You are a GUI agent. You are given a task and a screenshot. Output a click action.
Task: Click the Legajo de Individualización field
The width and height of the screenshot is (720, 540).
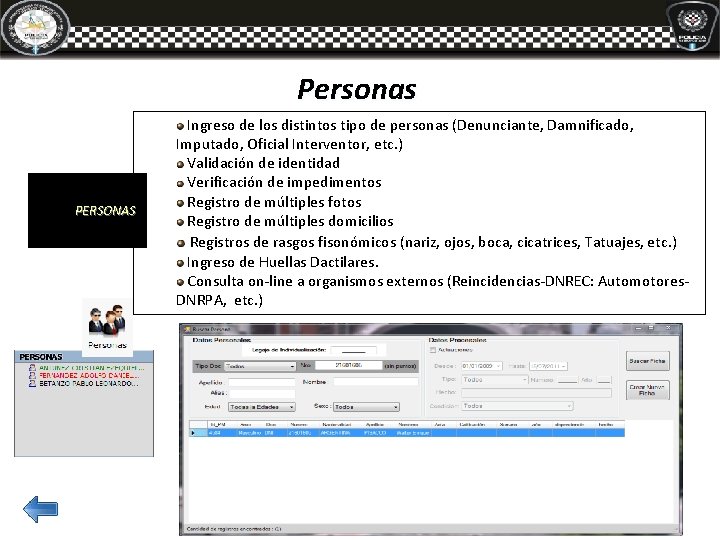point(354,350)
